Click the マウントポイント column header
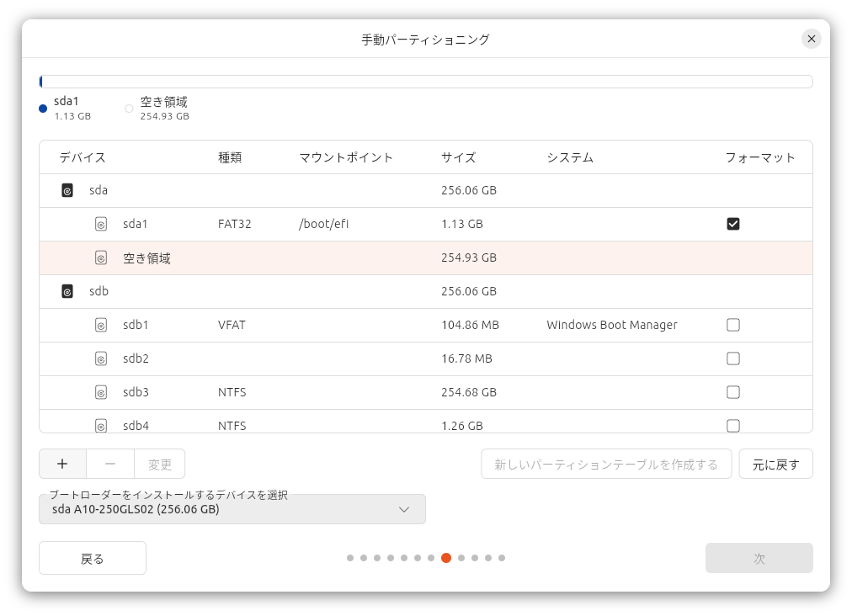 346,157
